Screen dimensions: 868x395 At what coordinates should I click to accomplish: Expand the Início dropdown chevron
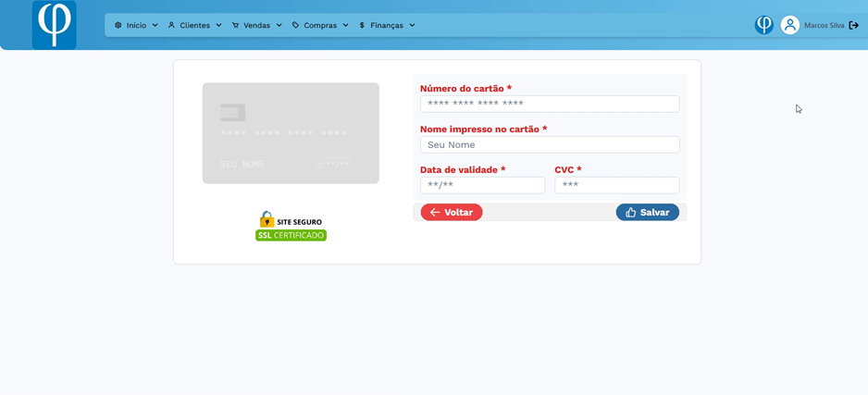155,25
